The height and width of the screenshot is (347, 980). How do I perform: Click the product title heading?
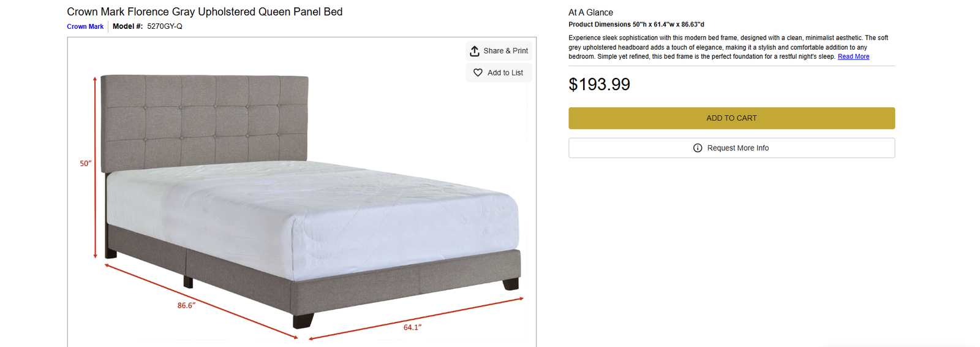pos(205,12)
